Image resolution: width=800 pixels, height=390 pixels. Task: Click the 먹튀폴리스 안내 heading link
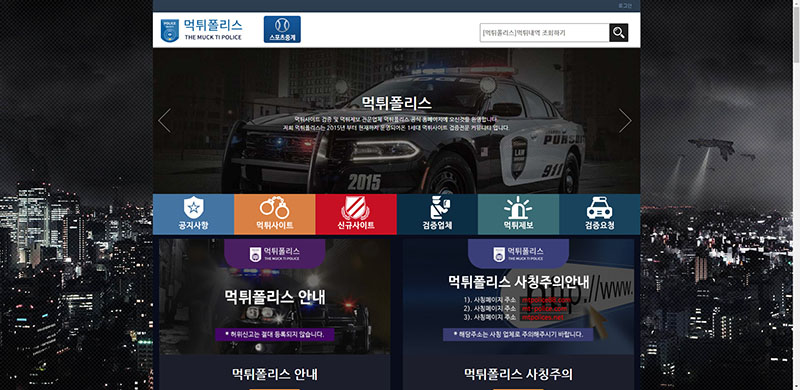pyautogui.click(x=274, y=374)
